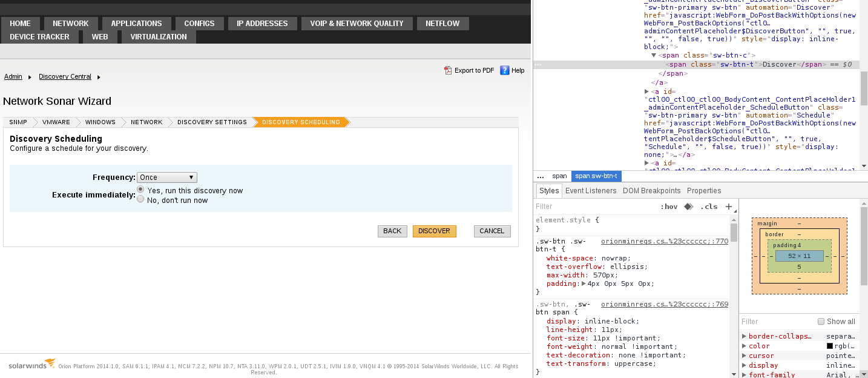Click the diamond icon next to :hov
The image size is (868, 378).
click(x=688, y=207)
